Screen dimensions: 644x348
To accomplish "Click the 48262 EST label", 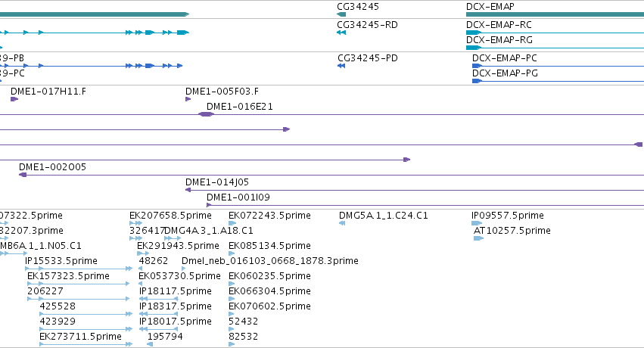I will pyautogui.click(x=153, y=261).
